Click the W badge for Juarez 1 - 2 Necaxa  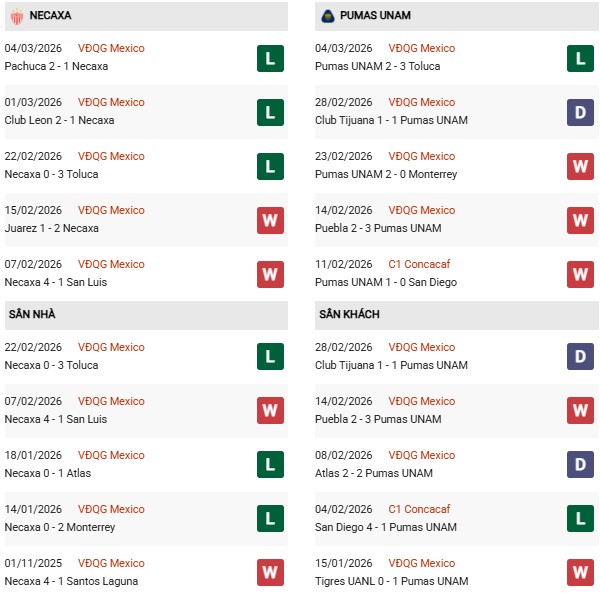point(270,220)
